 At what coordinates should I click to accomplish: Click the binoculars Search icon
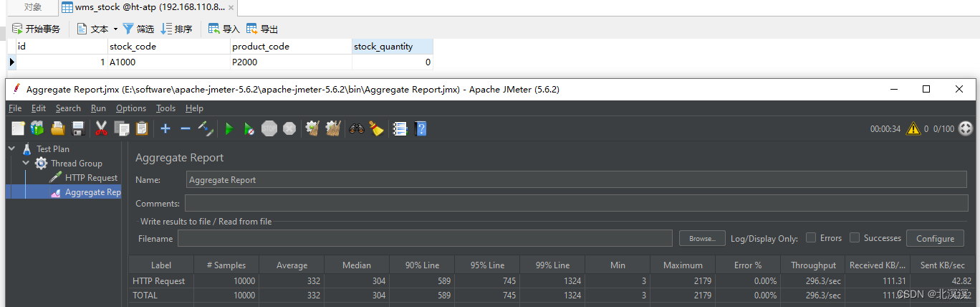[x=356, y=128]
